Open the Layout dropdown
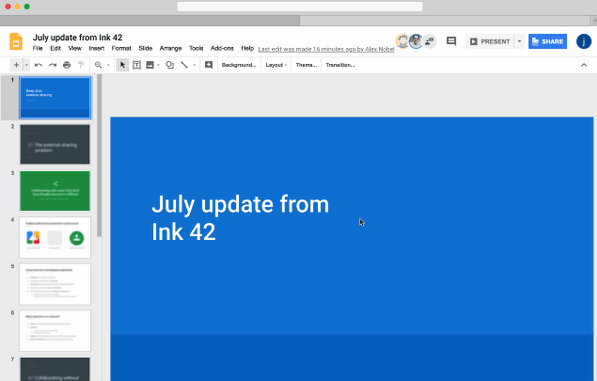This screenshot has height=381, width=597. click(x=276, y=65)
